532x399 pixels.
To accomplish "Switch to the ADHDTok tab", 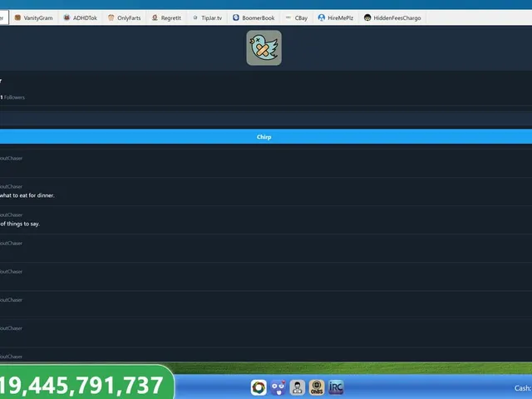I will [x=81, y=18].
